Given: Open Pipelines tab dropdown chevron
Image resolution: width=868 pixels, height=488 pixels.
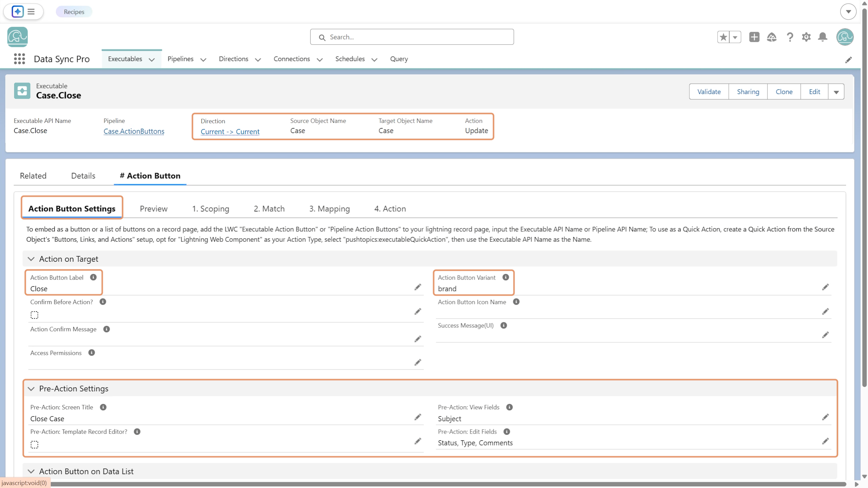Looking at the screenshot, I should click(203, 60).
